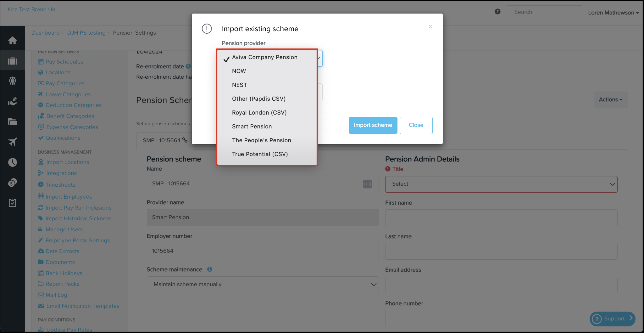
Task: Click the Close button in dialog
Action: [x=416, y=125]
